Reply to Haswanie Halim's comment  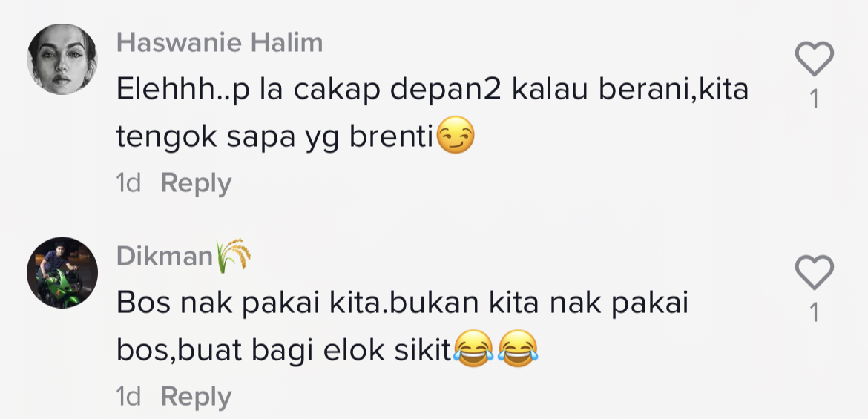point(196,184)
